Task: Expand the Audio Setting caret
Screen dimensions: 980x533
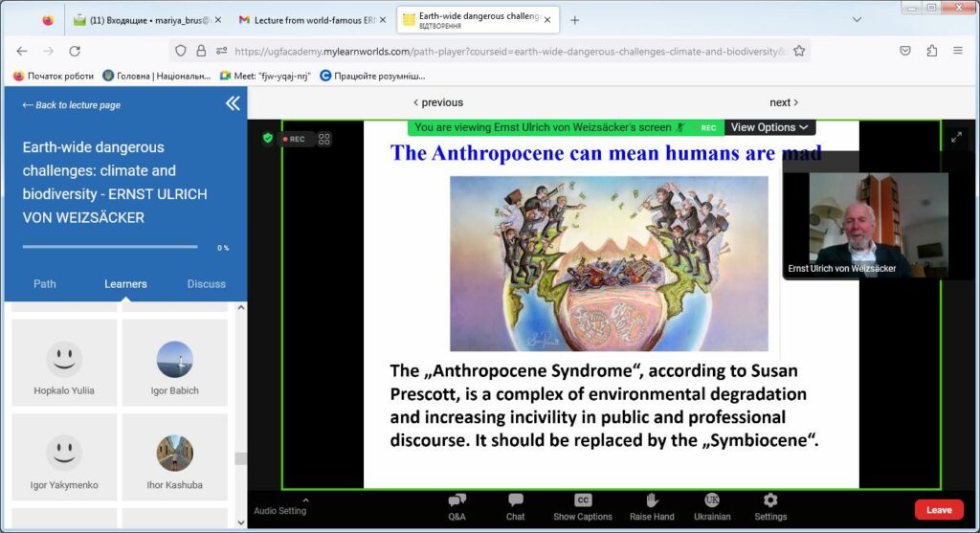Action: click(305, 500)
